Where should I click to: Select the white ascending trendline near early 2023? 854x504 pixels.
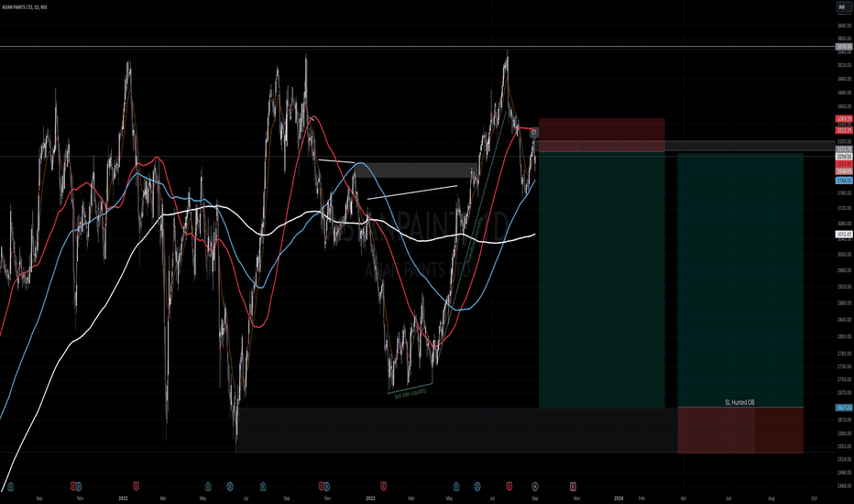(x=412, y=192)
